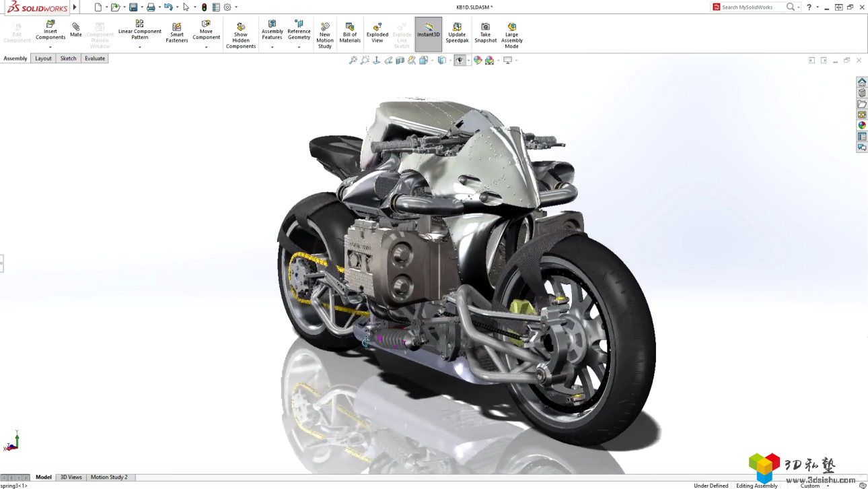The height and width of the screenshot is (489, 868).
Task: Open the Appearances panel in the task pane
Action: tap(862, 125)
